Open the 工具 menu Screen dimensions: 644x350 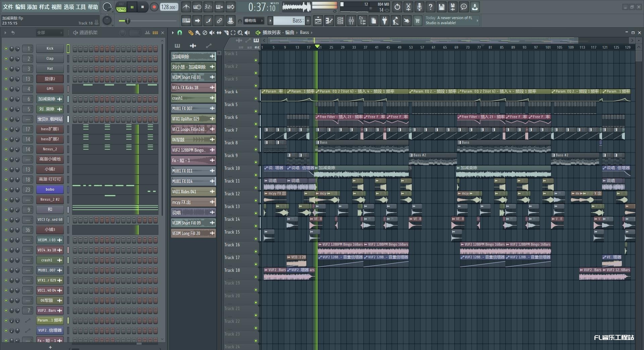pos(81,7)
